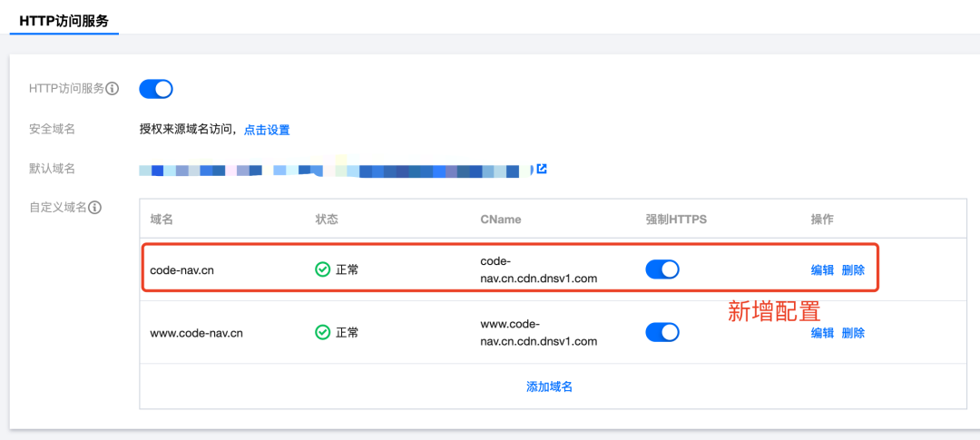Turn off the HTTP访问服务 switch
This screenshot has height=440, width=980.
pos(156,89)
